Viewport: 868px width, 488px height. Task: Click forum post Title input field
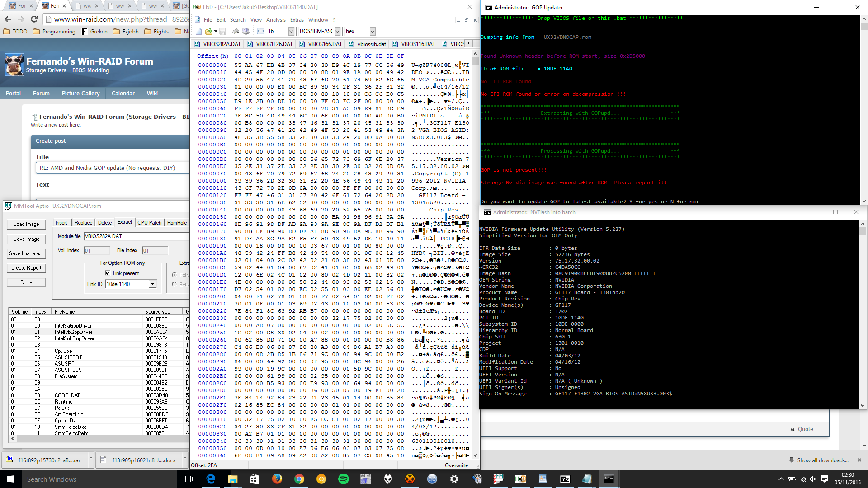(113, 168)
